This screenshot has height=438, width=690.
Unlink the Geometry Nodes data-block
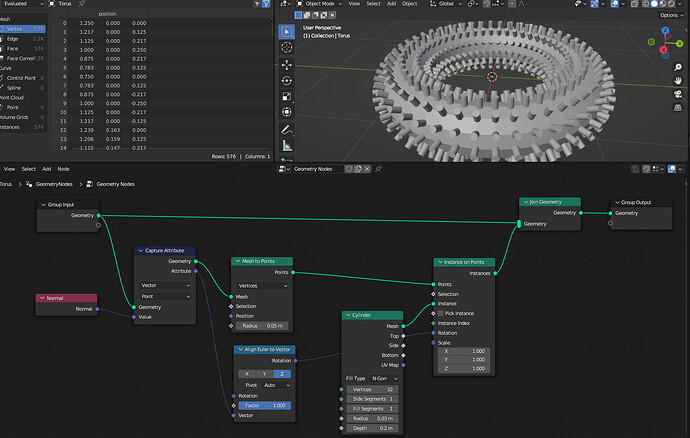coord(367,169)
